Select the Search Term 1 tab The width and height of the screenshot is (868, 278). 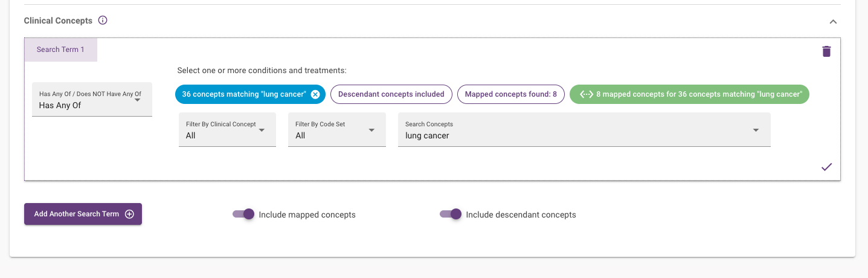click(60, 50)
